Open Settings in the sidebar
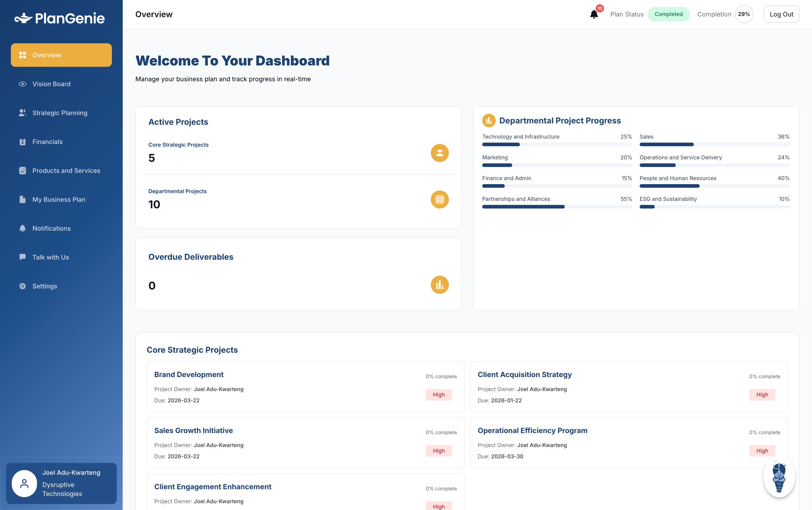 pos(44,286)
